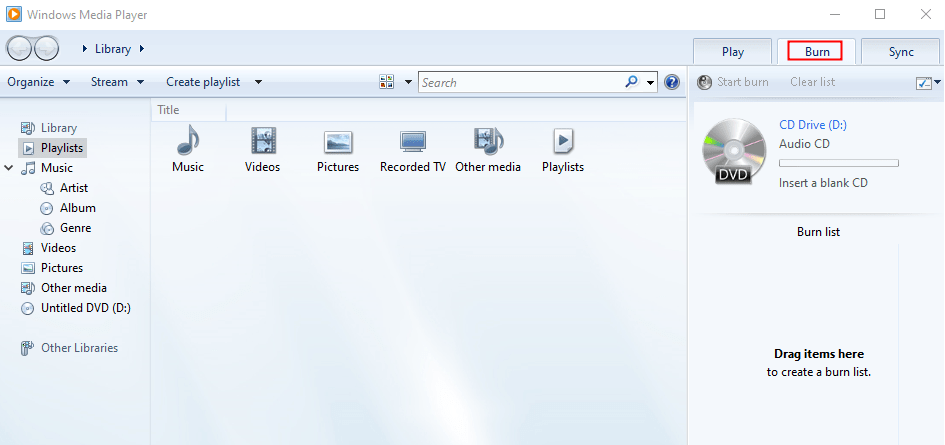Open the Videos category icon
Viewport: 945px width, 445px height.
coord(263,142)
